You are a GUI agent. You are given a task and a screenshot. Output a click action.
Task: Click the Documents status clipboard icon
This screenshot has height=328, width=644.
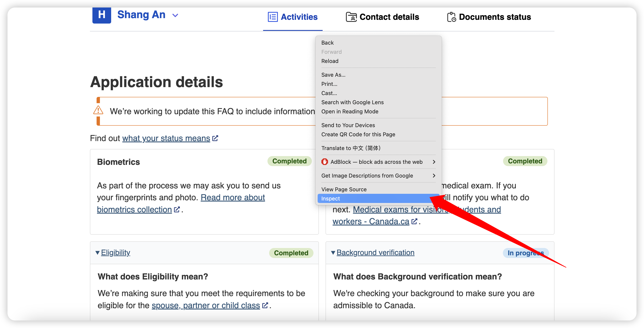[451, 17]
